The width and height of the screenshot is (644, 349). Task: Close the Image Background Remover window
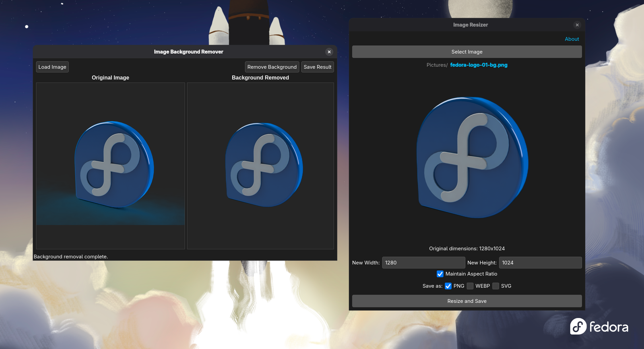pyautogui.click(x=329, y=52)
